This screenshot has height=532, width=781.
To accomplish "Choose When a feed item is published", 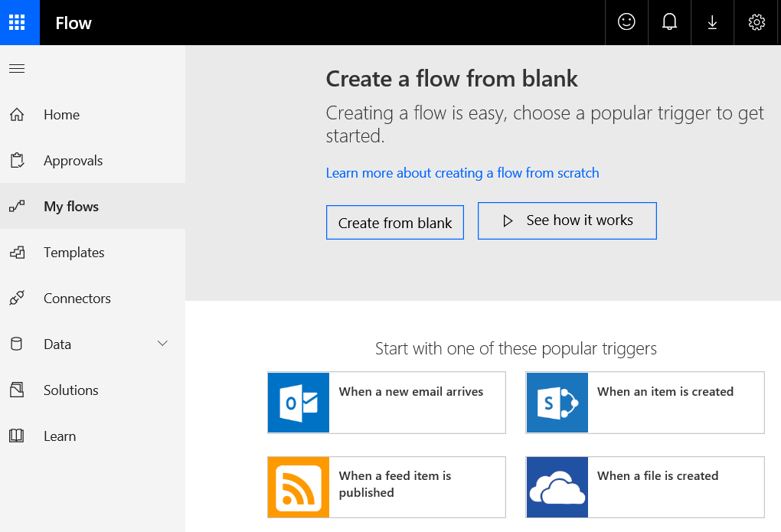I will pos(387,487).
